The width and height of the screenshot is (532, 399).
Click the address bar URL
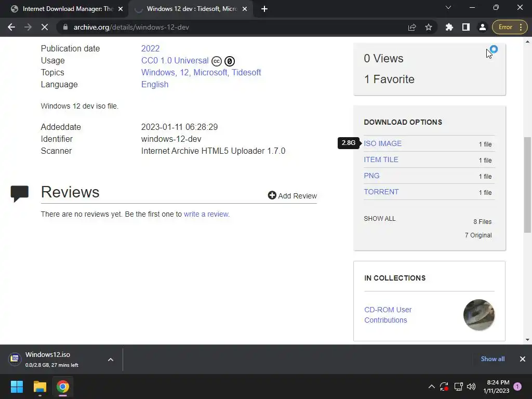click(131, 27)
